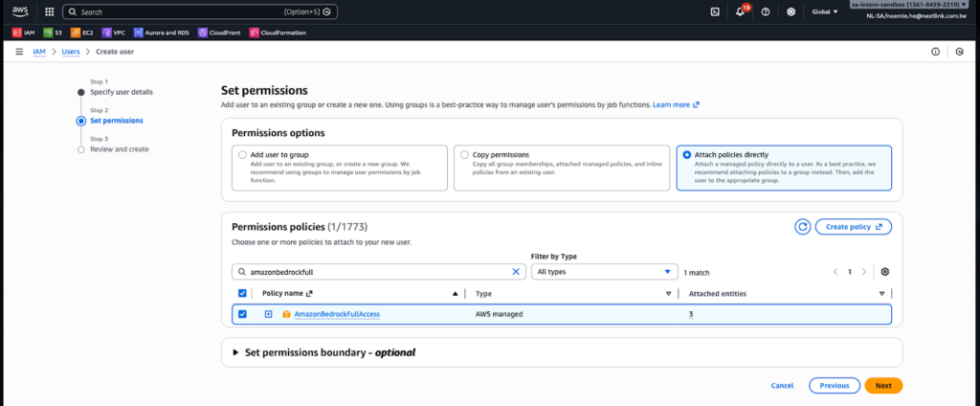Open the notifications bell
This screenshot has width=980, height=406.
click(x=740, y=11)
